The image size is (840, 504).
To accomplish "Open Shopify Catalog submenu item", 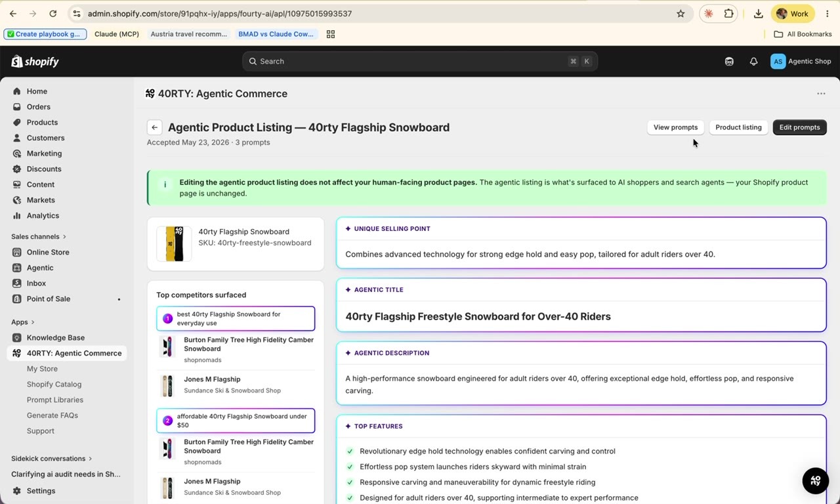I will pyautogui.click(x=54, y=385).
